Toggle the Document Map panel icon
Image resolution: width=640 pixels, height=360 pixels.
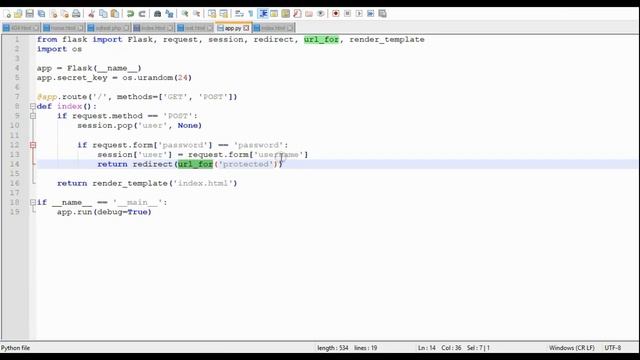(285, 14)
